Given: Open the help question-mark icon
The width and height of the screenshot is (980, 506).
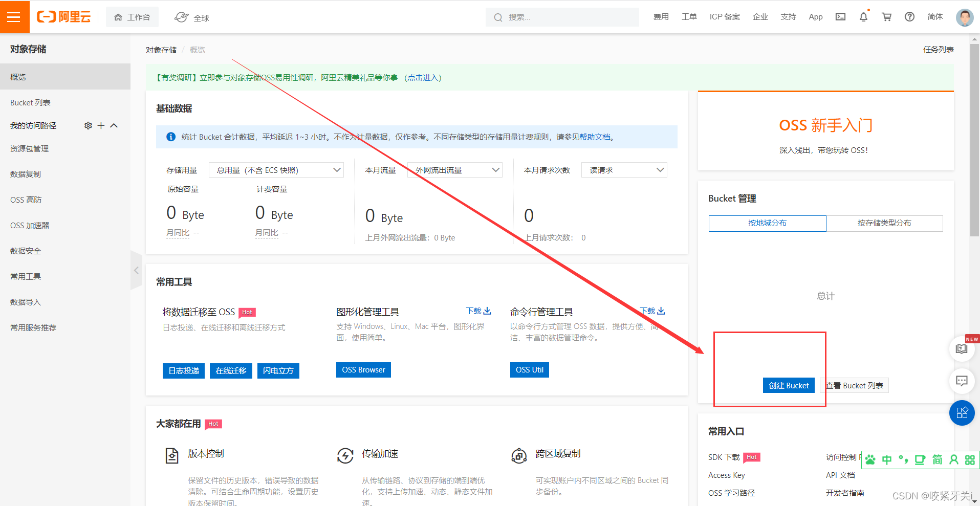Looking at the screenshot, I should pos(909,17).
